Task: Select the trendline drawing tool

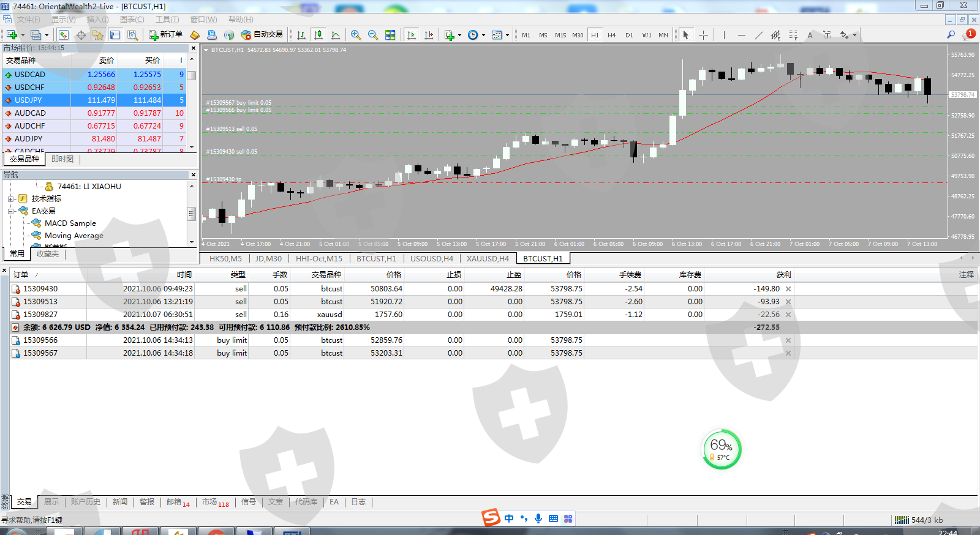Action: click(759, 35)
